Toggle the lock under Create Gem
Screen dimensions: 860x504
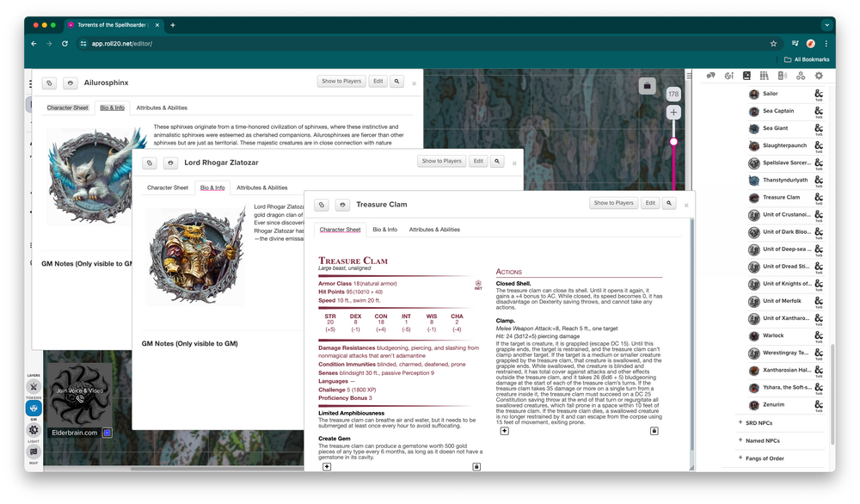[476, 467]
